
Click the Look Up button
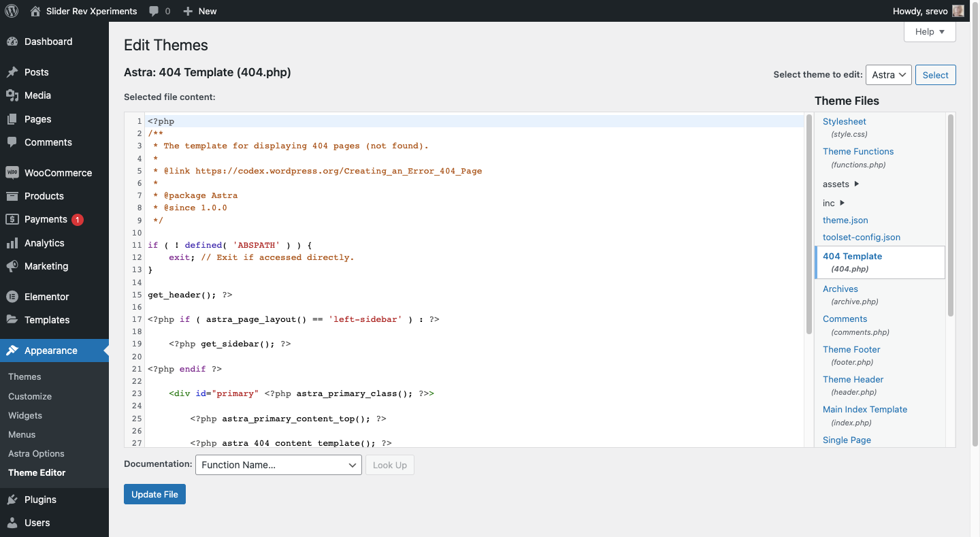[390, 465]
